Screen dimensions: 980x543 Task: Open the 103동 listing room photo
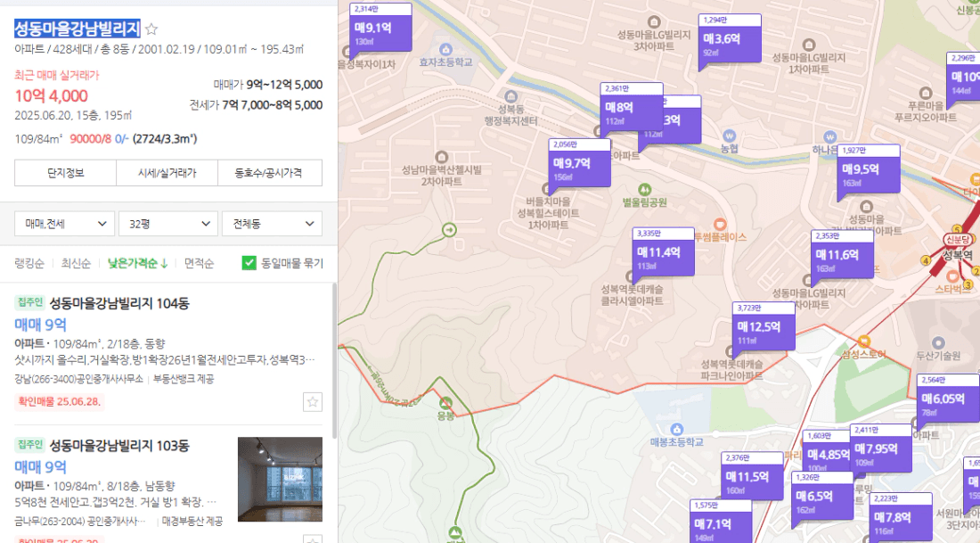[280, 479]
